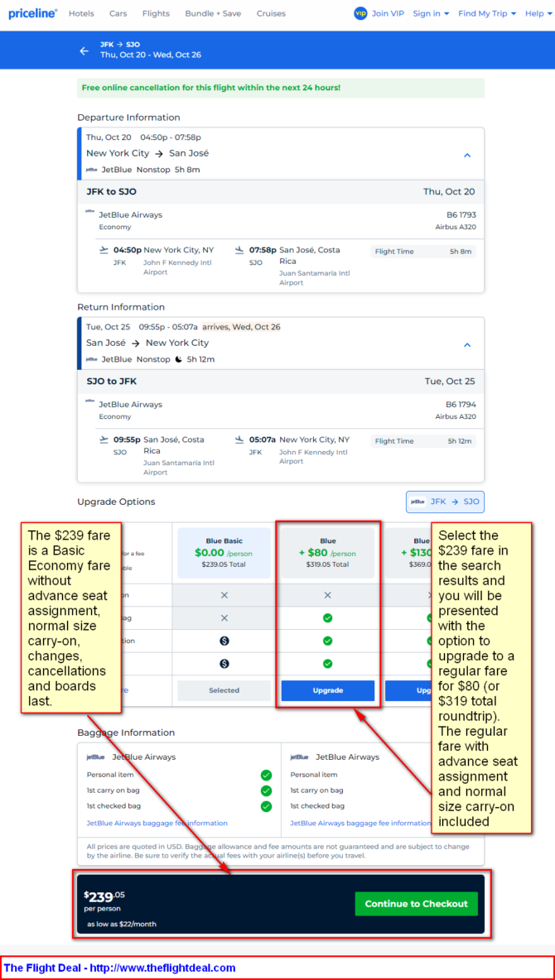
Task: Select the Blue Basic fare card
Action: click(x=224, y=553)
